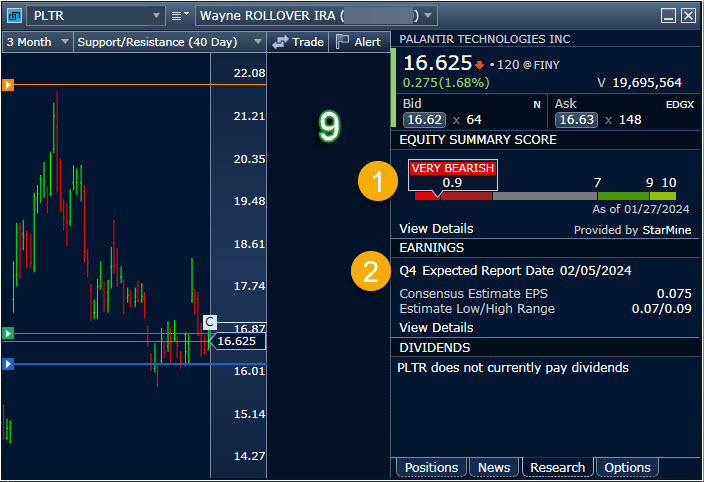Click the Bid price 16.62 button

click(423, 120)
